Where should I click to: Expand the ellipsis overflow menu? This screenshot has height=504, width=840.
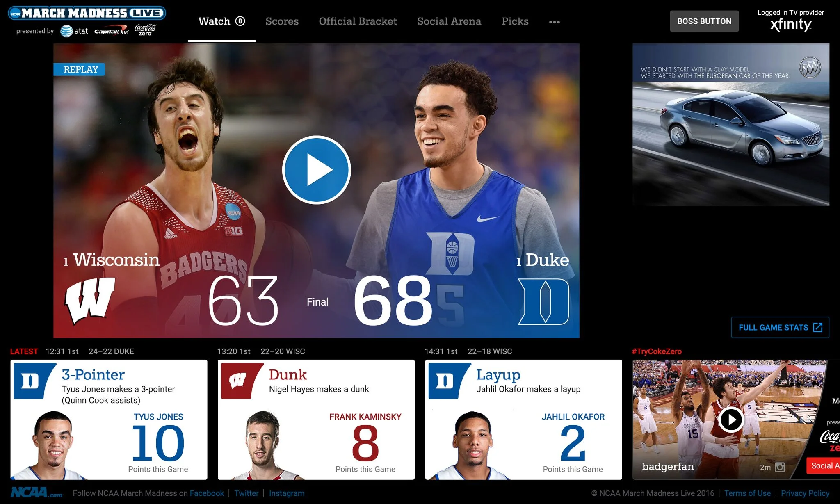click(554, 22)
